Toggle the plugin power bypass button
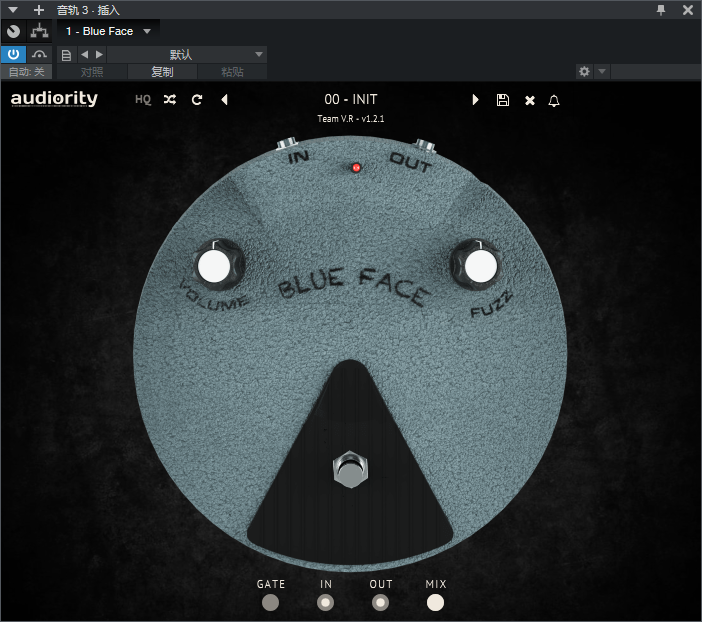 (13, 55)
